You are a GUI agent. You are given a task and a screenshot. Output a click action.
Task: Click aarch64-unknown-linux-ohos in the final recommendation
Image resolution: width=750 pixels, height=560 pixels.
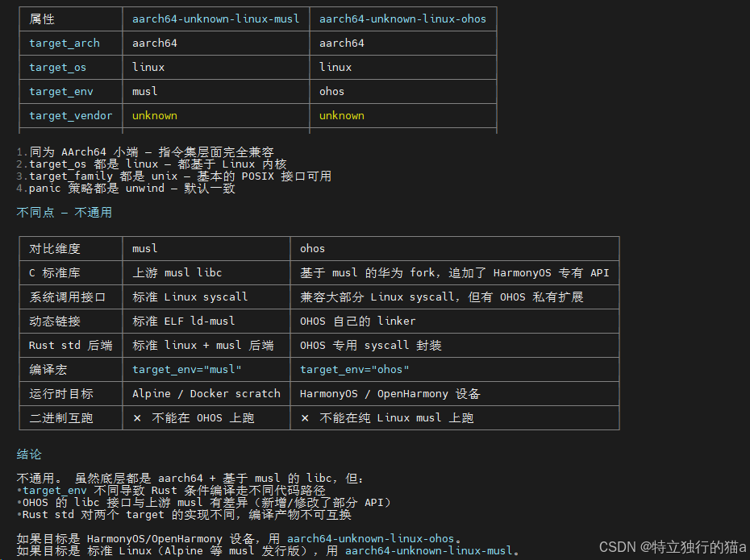coord(371,539)
